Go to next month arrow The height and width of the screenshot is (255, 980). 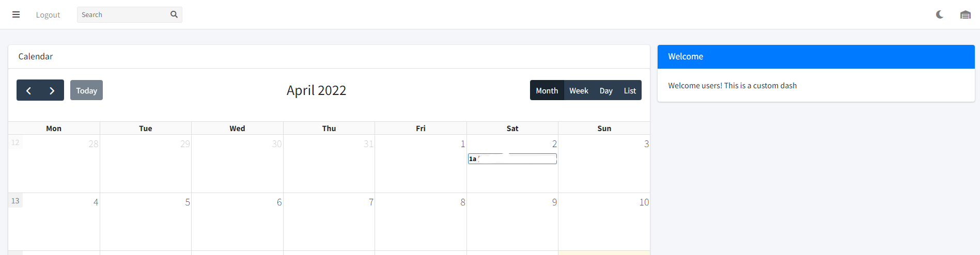pyautogui.click(x=52, y=90)
